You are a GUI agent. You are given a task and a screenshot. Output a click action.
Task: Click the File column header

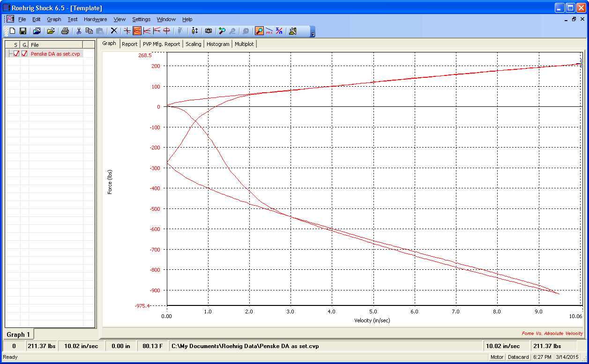[x=55, y=45]
